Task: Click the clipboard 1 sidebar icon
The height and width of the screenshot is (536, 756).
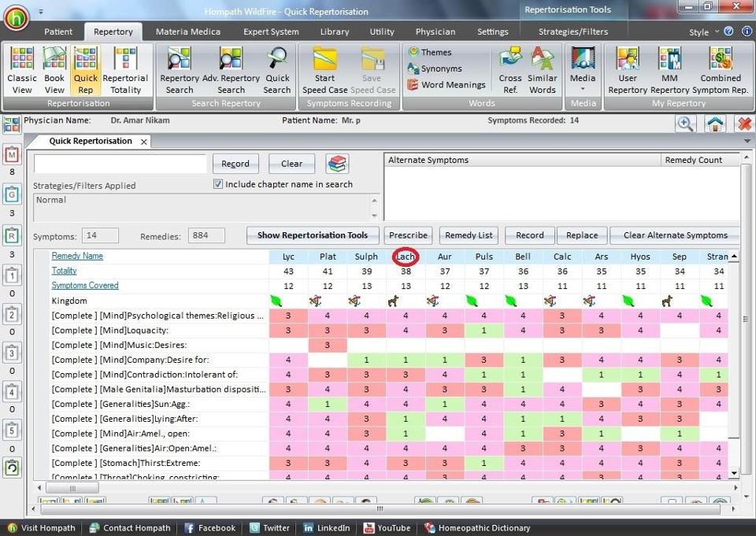Action: point(12,275)
